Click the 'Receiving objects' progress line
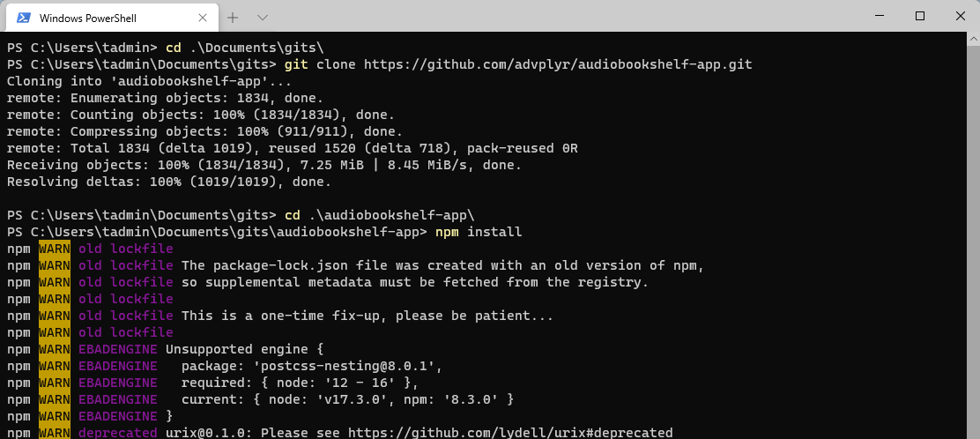 click(264, 165)
